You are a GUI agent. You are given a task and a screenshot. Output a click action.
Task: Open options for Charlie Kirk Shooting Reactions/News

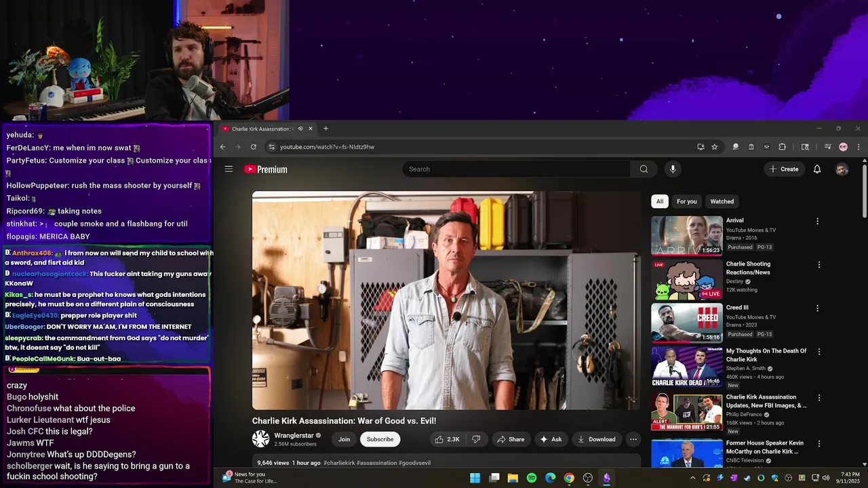818,264
